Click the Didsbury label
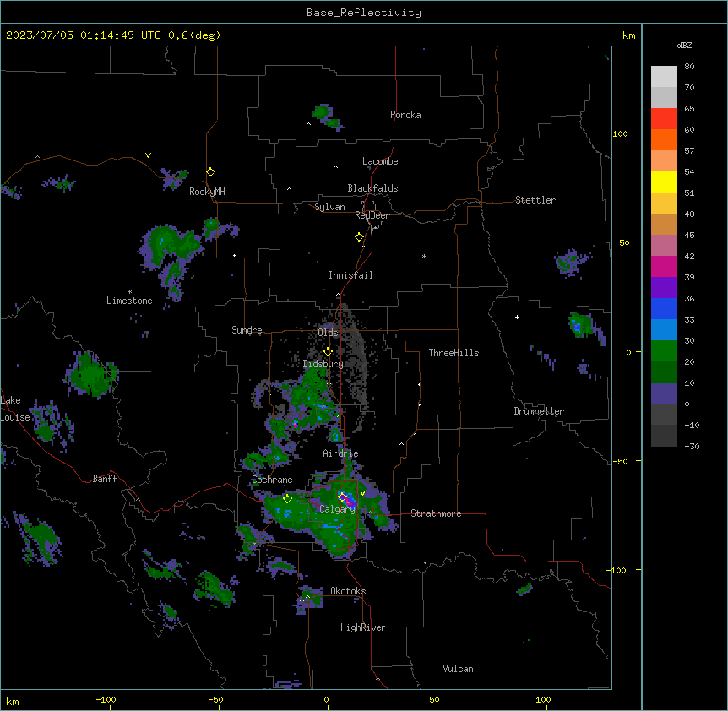728x711 pixels. [x=323, y=364]
